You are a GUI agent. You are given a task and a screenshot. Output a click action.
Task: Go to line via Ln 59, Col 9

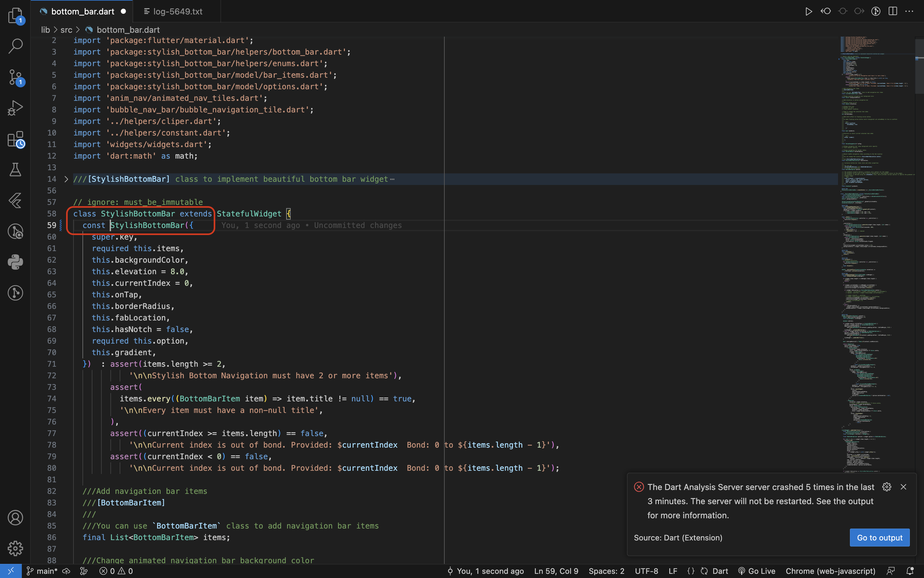pyautogui.click(x=556, y=571)
